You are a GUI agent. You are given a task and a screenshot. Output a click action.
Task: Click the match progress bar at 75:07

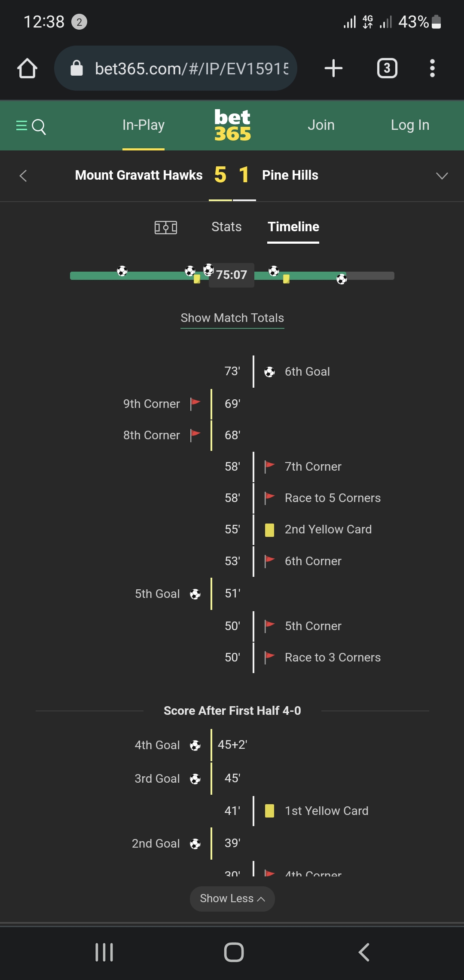pyautogui.click(x=232, y=275)
